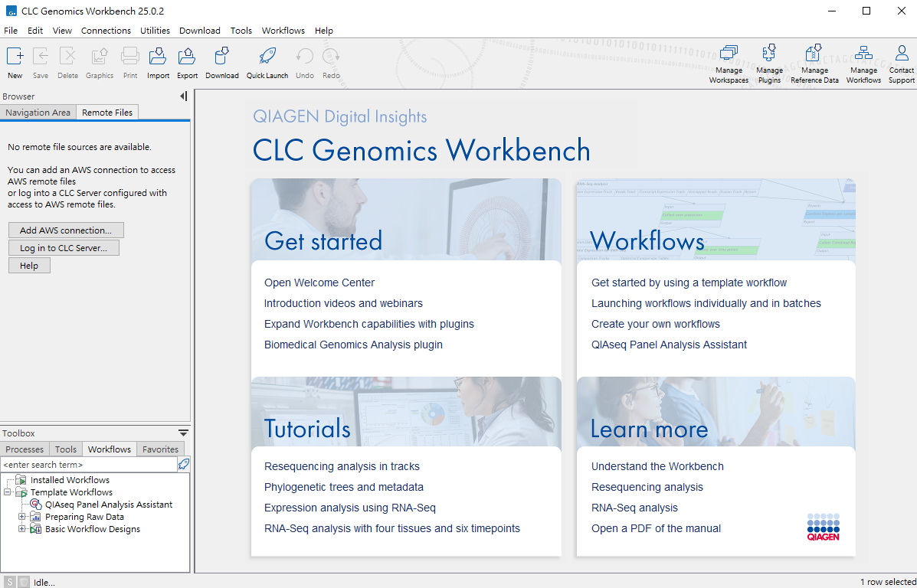
Task: Open Expand Workbench capabilities with plugins
Action: [x=369, y=324]
